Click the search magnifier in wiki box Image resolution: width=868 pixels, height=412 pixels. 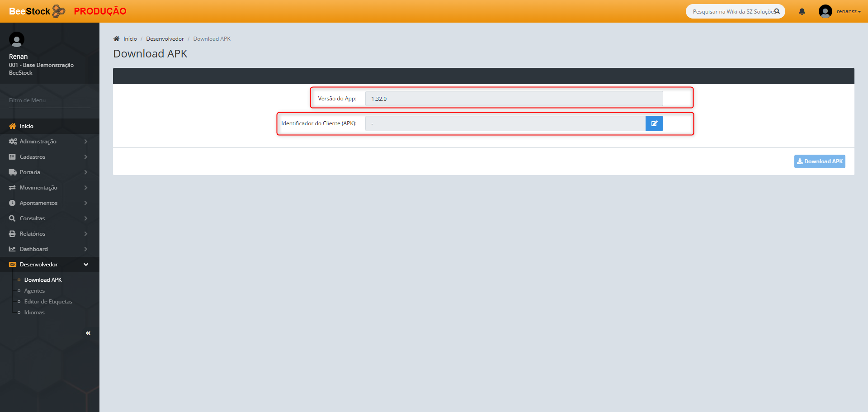click(777, 11)
